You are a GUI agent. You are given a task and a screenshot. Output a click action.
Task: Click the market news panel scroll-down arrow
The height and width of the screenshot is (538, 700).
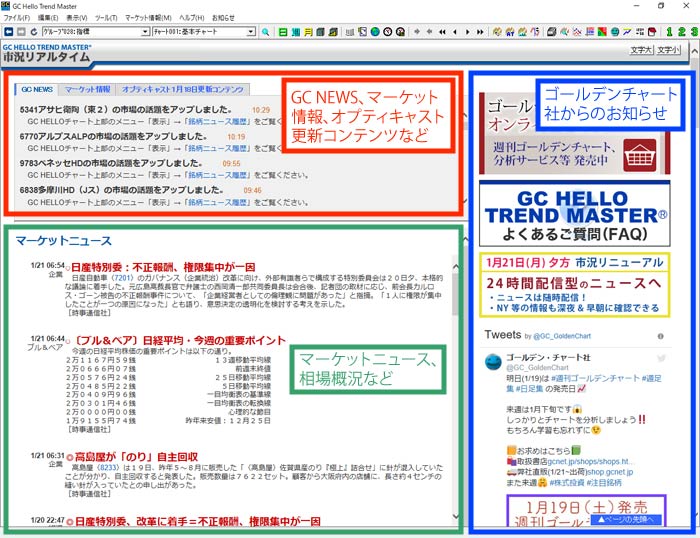456,517
